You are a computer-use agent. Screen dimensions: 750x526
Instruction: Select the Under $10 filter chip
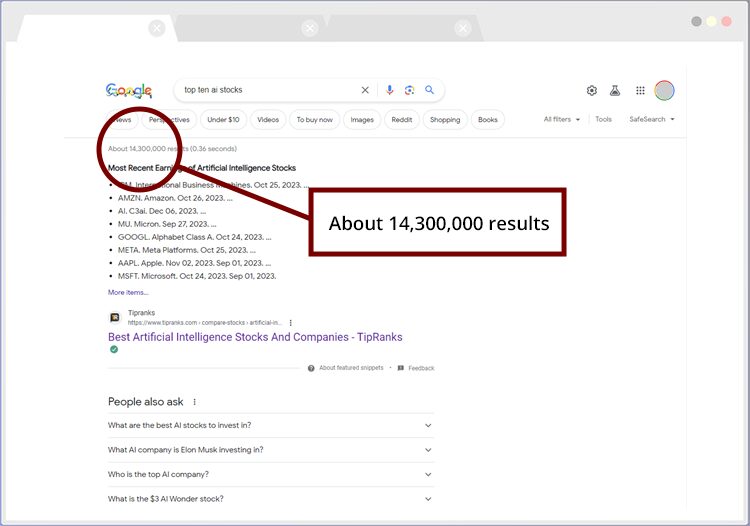pos(223,120)
